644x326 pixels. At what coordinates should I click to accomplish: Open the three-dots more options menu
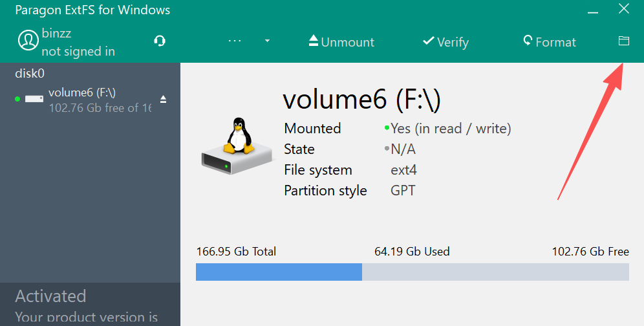tap(235, 41)
